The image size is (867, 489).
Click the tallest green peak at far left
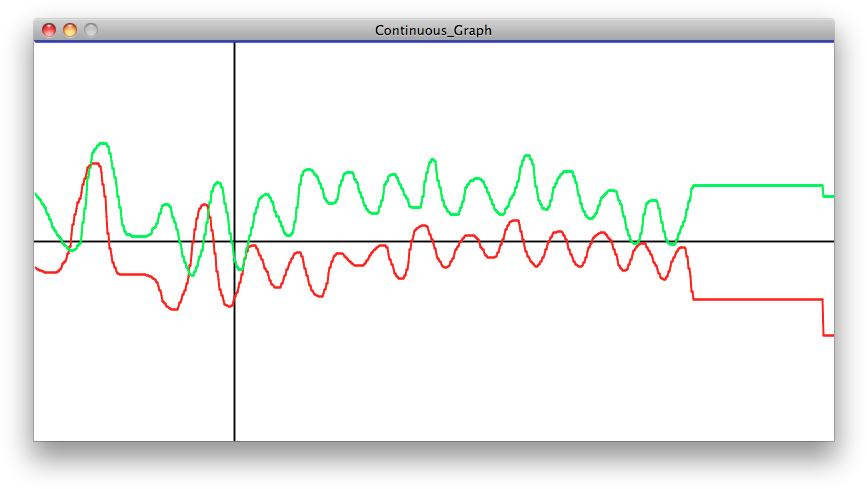[x=101, y=143]
